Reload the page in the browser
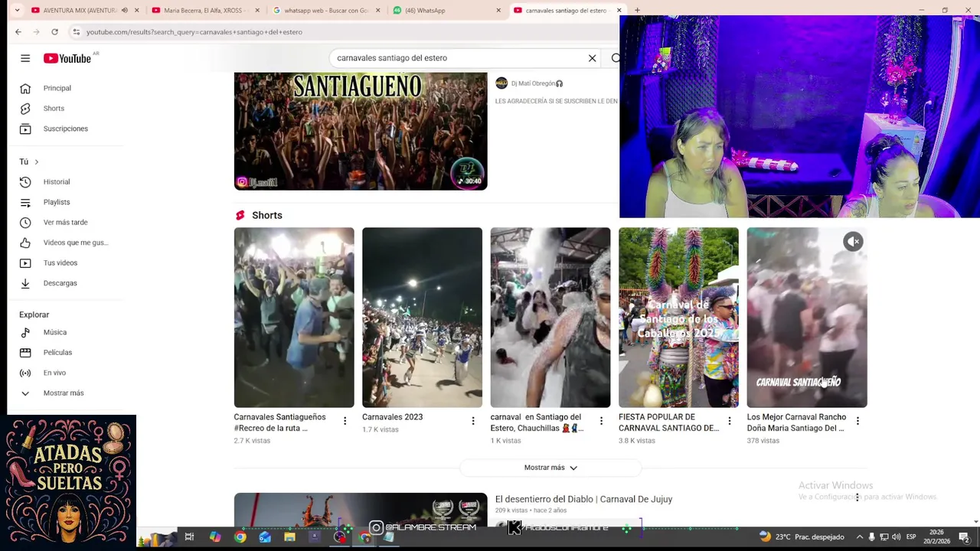 tap(54, 32)
